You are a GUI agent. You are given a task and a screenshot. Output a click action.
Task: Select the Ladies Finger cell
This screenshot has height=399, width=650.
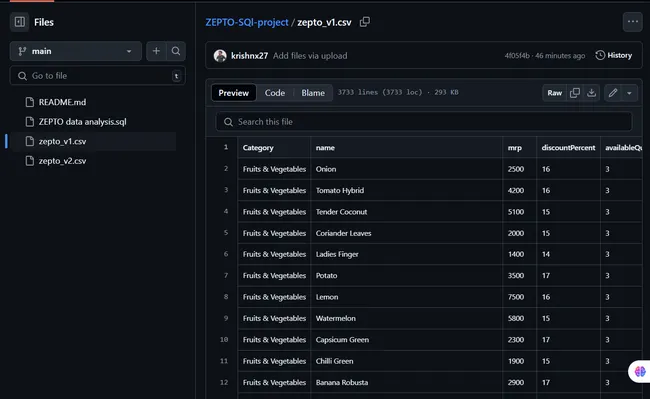tap(406, 254)
